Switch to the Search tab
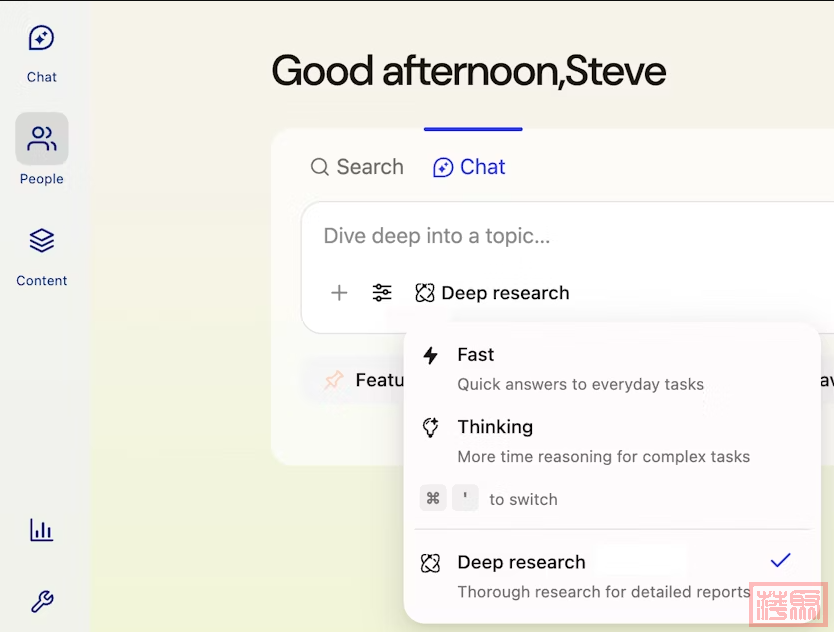The width and height of the screenshot is (834, 632). 357,167
